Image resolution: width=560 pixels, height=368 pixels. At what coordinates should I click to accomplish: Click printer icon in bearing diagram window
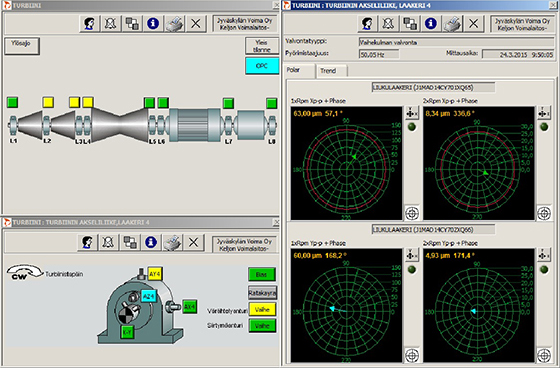click(x=172, y=243)
